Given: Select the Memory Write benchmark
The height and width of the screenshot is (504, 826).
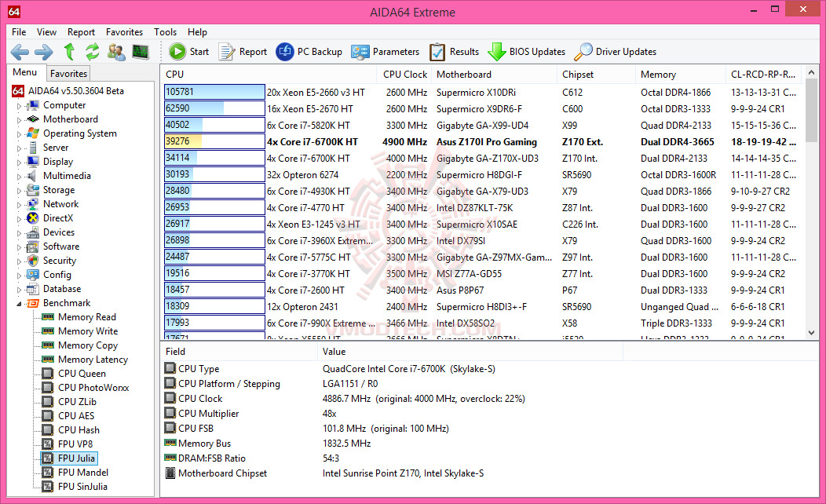Looking at the screenshot, I should pos(88,331).
